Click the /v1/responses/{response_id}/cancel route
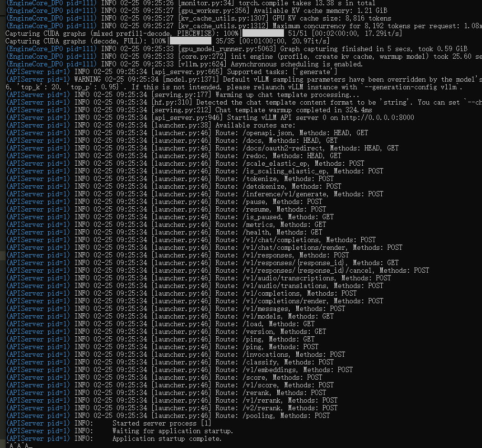The width and height of the screenshot is (482, 448). [308, 270]
